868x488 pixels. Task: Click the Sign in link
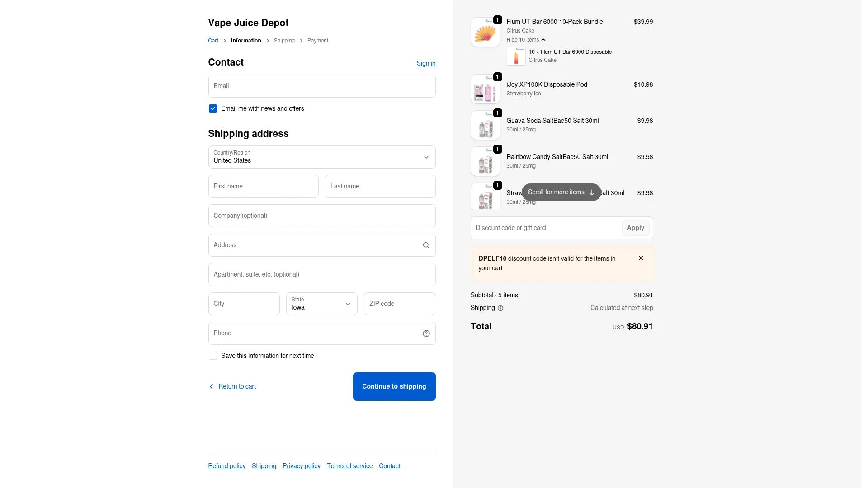(x=426, y=63)
